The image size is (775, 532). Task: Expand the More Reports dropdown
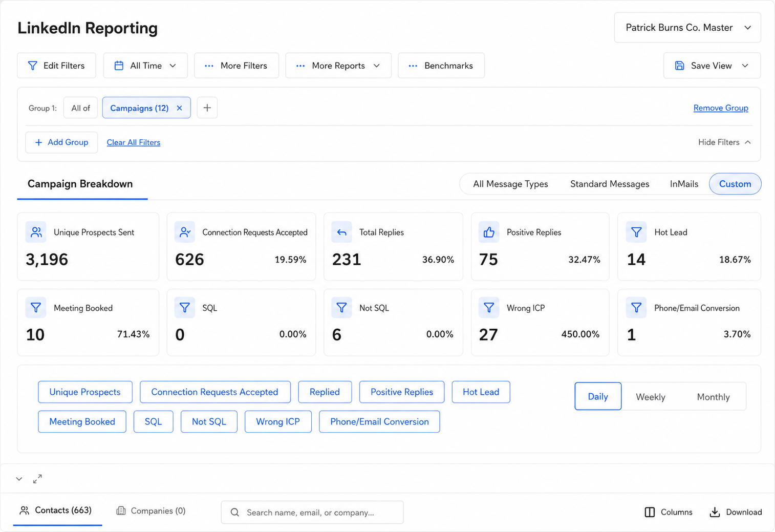point(338,66)
